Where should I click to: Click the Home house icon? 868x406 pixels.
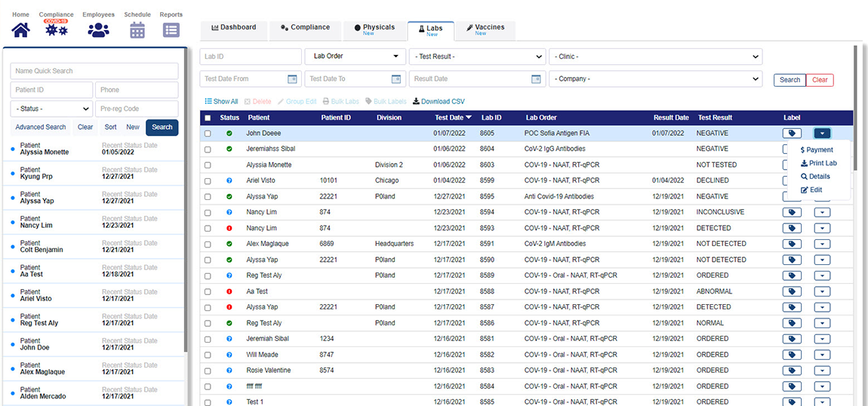point(20,29)
